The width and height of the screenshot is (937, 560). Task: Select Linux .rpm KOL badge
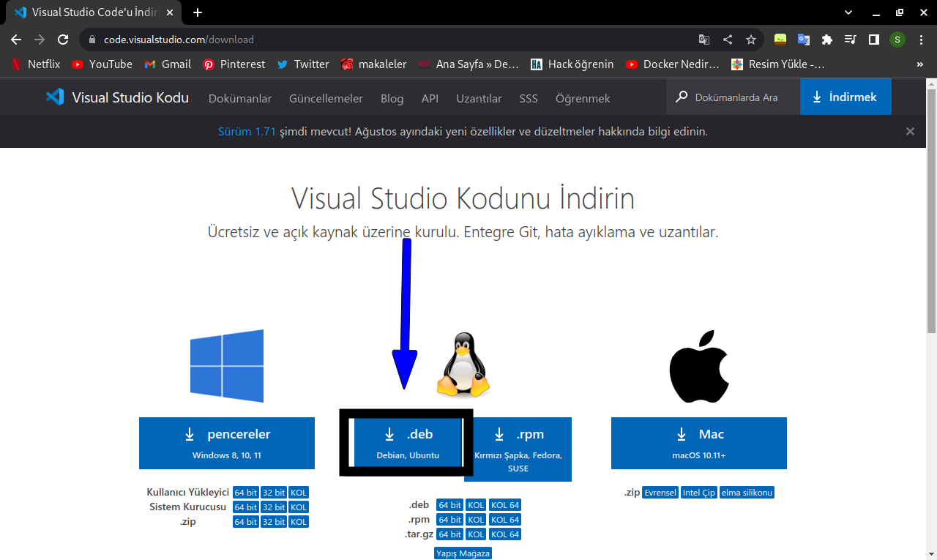[476, 520]
